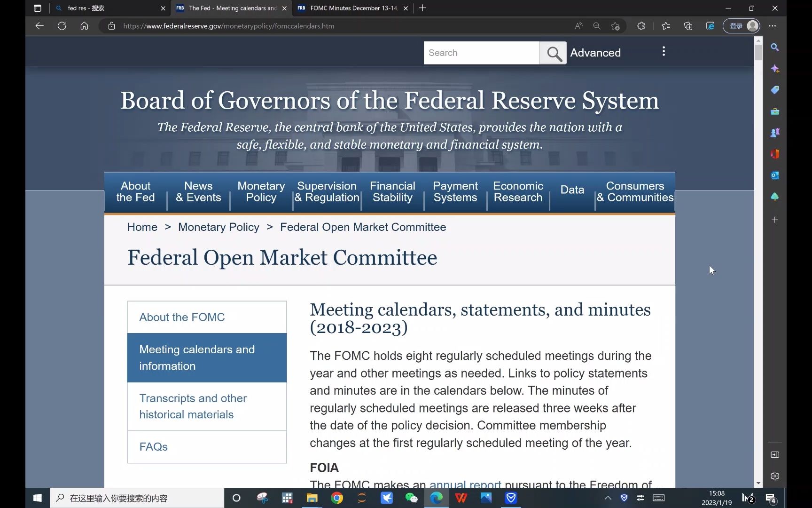The height and width of the screenshot is (508, 812).
Task: Close The Fed Meeting calendars tab
Action: click(x=284, y=8)
